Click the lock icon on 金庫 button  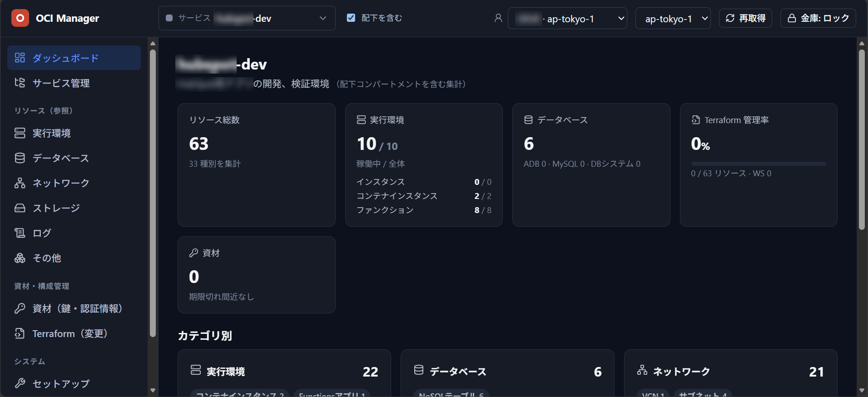coord(792,18)
